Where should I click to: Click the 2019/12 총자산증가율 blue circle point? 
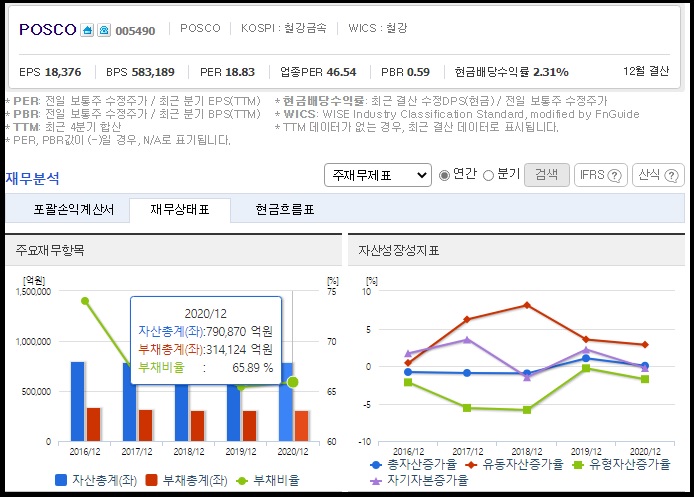coord(586,358)
